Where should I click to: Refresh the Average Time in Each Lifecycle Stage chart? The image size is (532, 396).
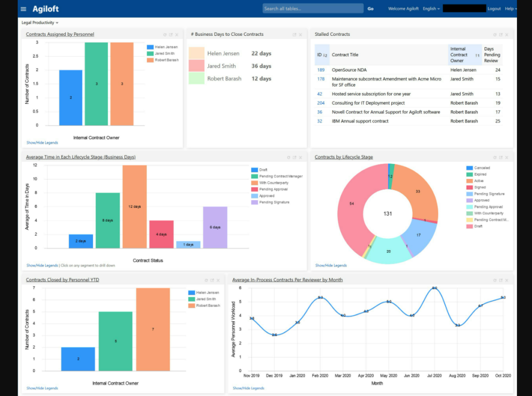coord(289,157)
